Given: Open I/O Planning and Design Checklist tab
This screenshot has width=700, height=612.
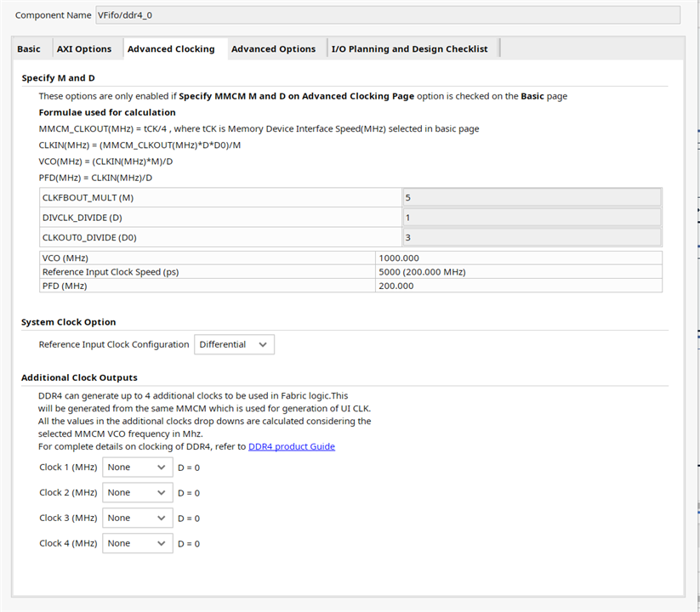Looking at the screenshot, I should 409,49.
